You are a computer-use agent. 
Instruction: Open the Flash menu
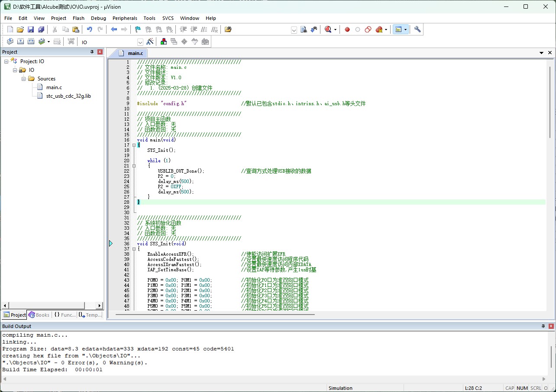78,18
